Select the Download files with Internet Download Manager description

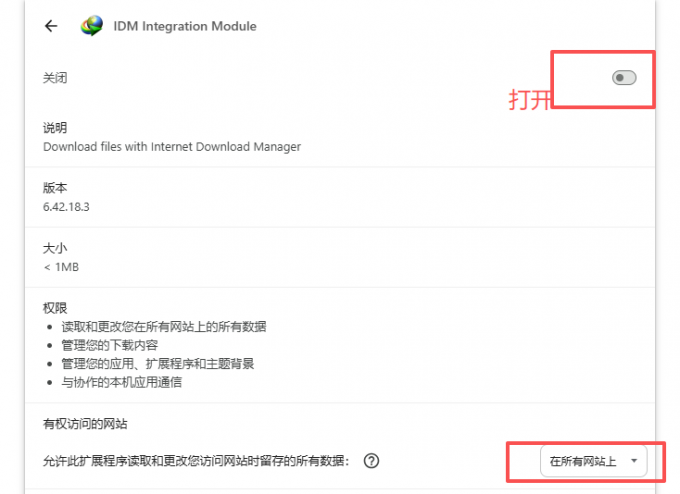[x=172, y=147]
